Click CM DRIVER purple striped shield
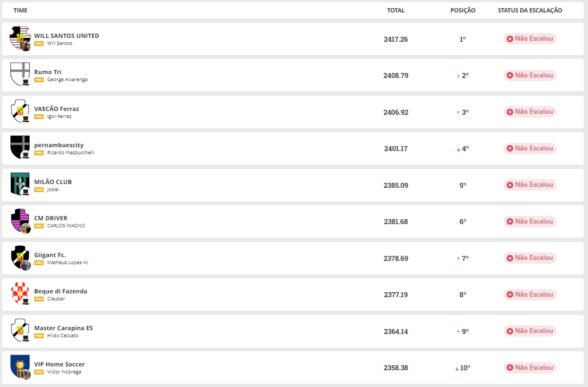Screen dimensions: 588x387 [x=20, y=220]
